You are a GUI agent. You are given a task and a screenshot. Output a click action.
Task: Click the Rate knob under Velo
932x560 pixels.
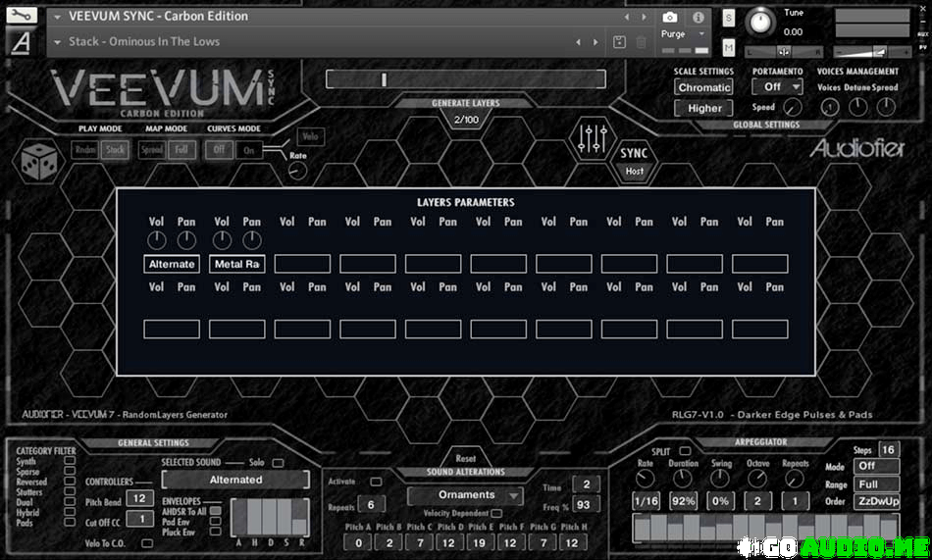(298, 172)
